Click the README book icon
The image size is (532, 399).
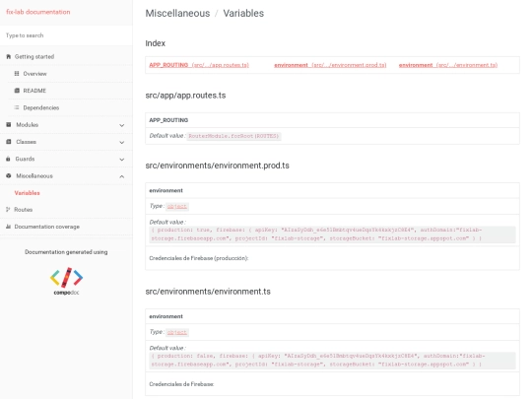tap(17, 91)
